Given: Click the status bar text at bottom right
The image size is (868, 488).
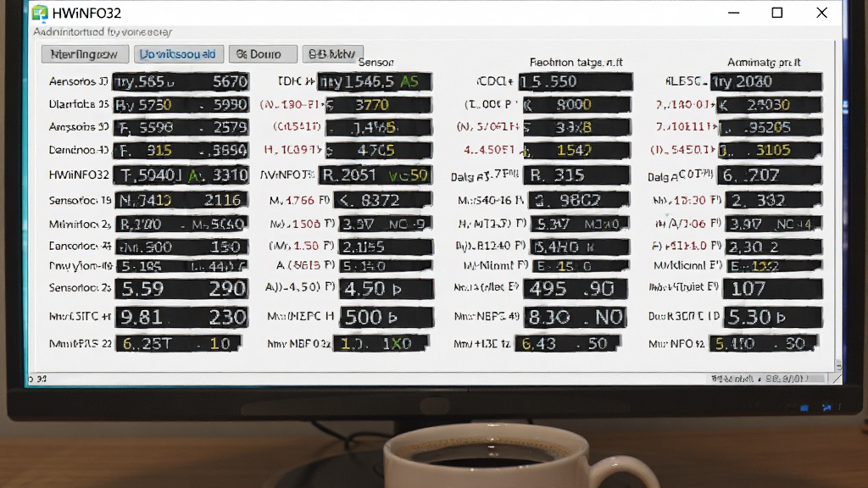Looking at the screenshot, I should click(759, 379).
